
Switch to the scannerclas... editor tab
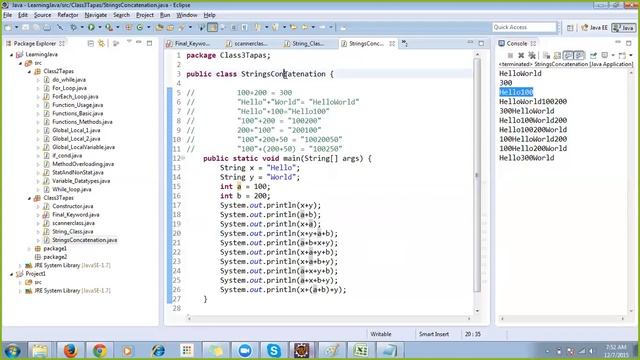click(251, 43)
